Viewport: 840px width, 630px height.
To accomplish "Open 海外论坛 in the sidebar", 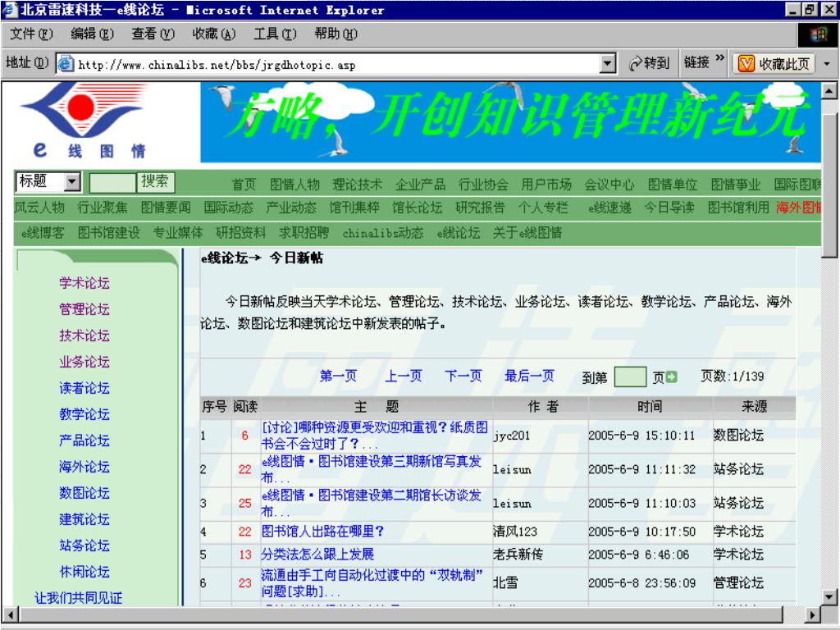I will pyautogui.click(x=84, y=467).
